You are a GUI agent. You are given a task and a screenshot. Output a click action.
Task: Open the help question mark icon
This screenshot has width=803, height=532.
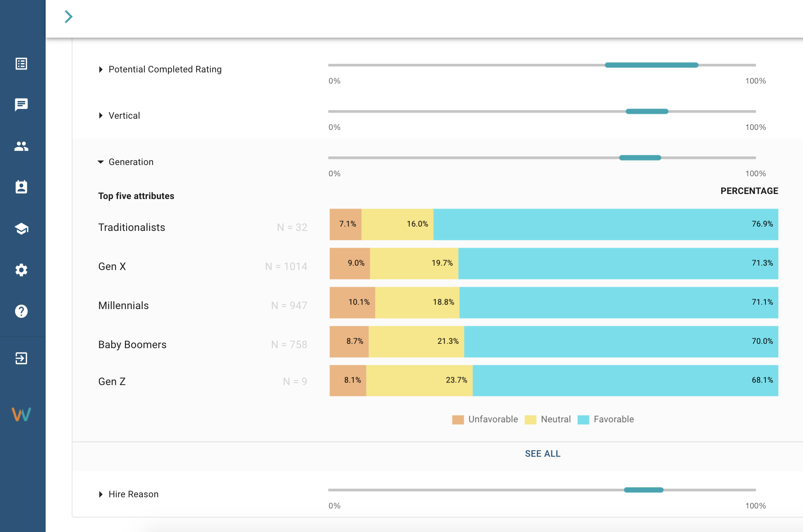[x=21, y=311]
